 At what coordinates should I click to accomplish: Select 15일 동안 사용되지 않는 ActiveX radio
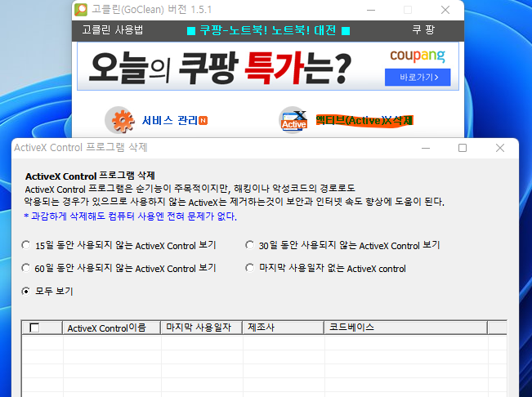click(26, 245)
